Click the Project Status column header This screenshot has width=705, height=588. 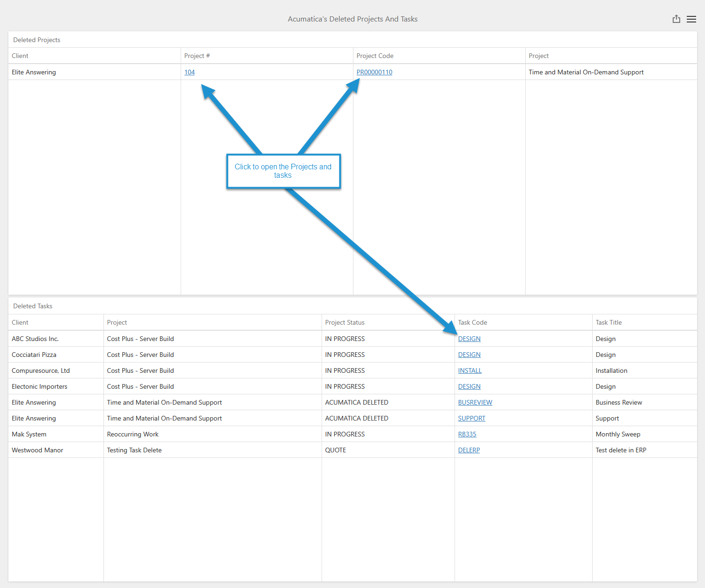[x=345, y=322]
